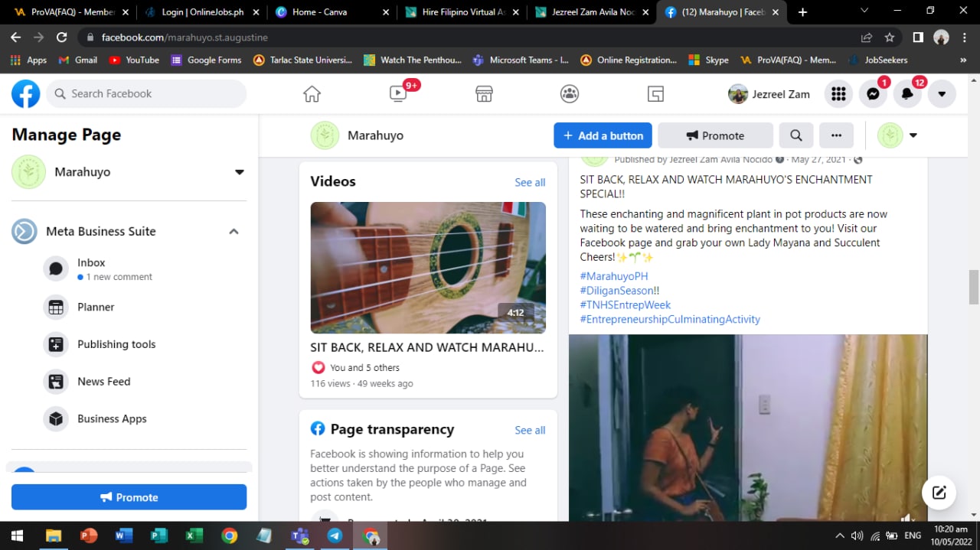This screenshot has width=980, height=550.
Task: Show more bookmarks with the chevron
Action: [x=963, y=60]
